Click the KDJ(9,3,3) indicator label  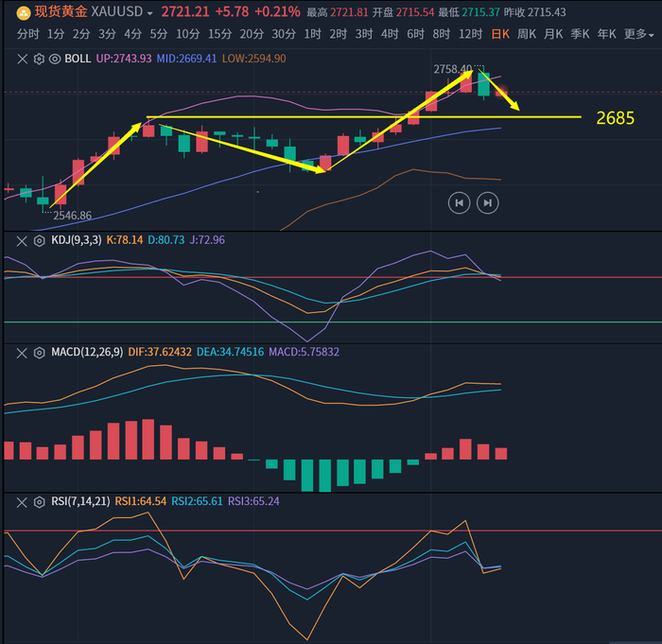pyautogui.click(x=77, y=240)
